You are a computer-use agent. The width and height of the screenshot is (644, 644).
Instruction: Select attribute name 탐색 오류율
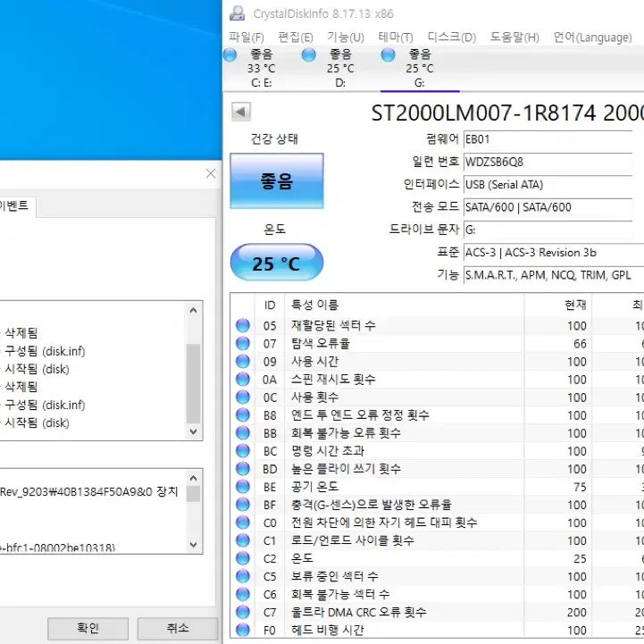click(x=321, y=343)
